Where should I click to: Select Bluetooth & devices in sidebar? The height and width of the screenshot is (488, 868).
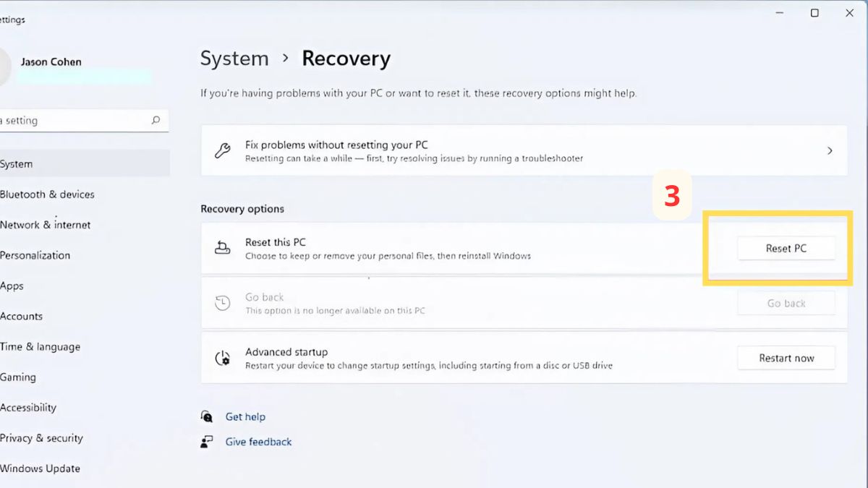[x=47, y=194]
